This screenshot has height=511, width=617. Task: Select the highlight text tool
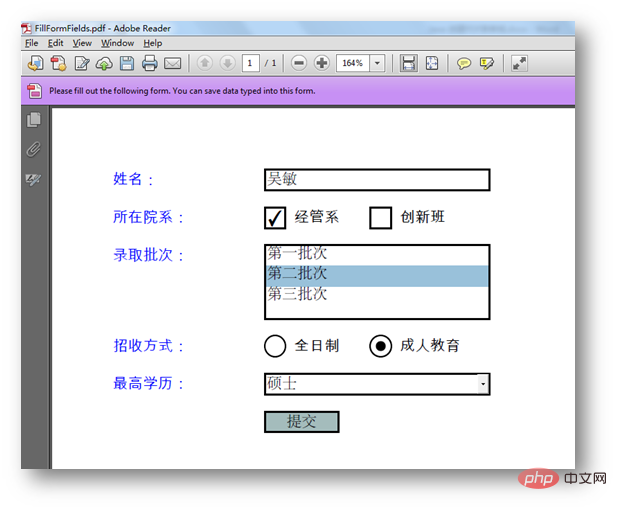pos(487,63)
